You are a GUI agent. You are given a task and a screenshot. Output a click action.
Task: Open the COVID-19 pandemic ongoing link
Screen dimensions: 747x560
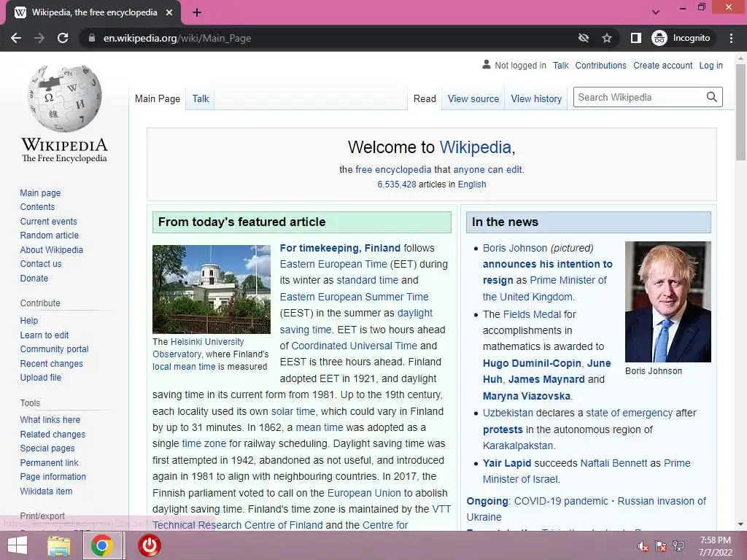[561, 501]
